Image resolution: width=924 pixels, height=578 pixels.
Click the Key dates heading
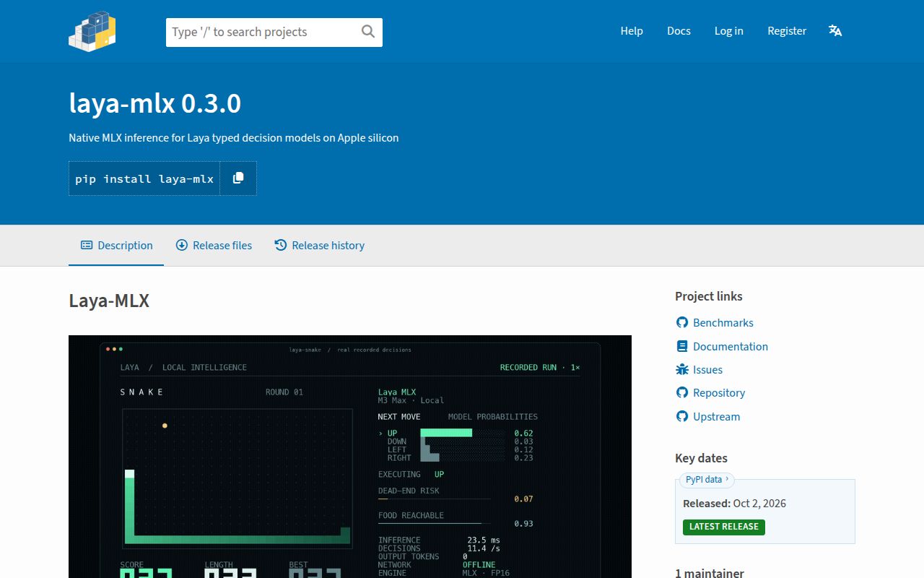pyautogui.click(x=701, y=458)
